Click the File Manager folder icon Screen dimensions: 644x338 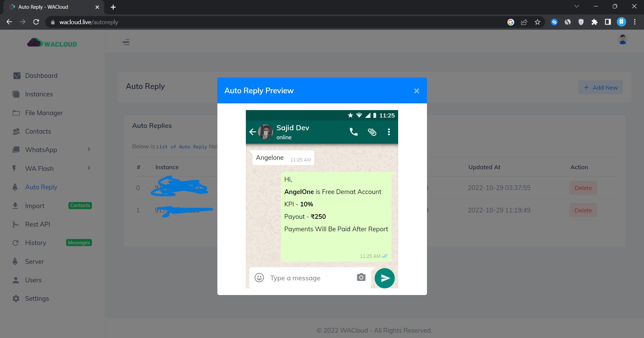(16, 113)
